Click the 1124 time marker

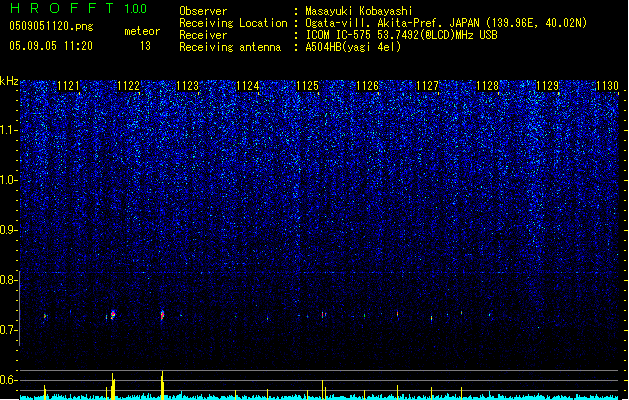click(248, 86)
